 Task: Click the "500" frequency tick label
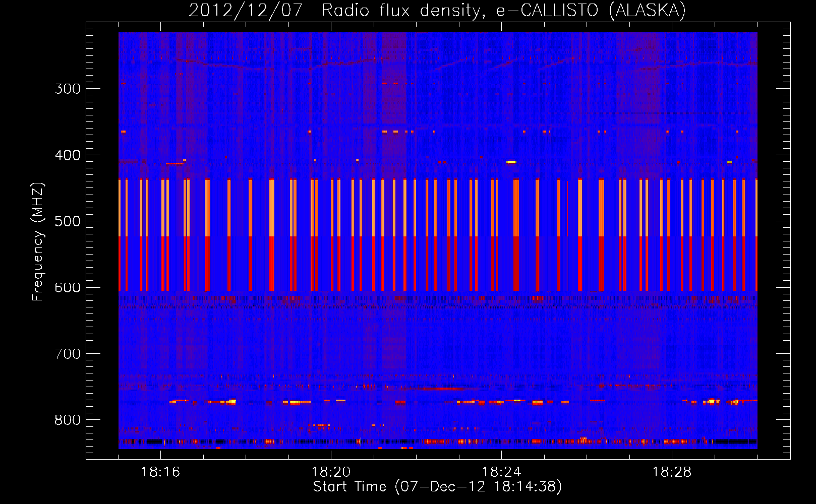(x=68, y=222)
